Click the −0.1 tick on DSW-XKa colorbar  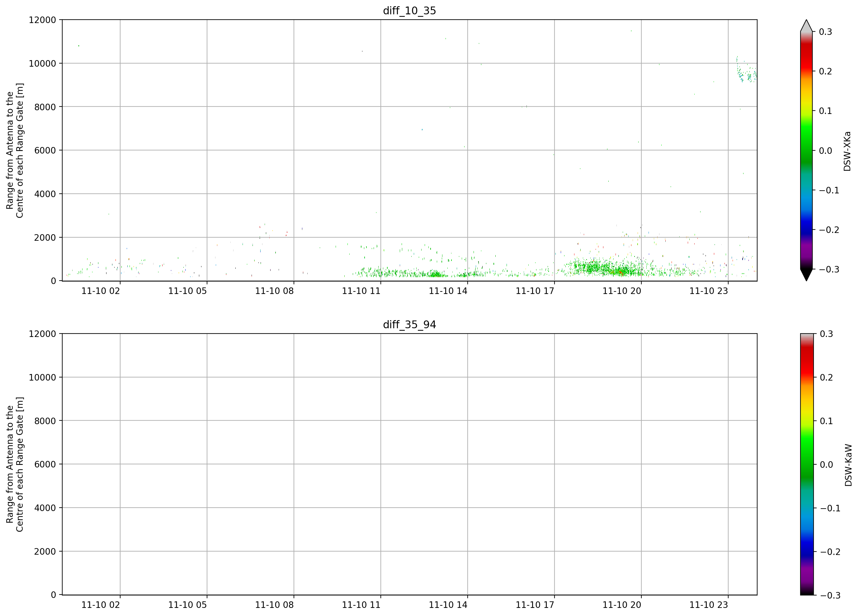tap(829, 190)
